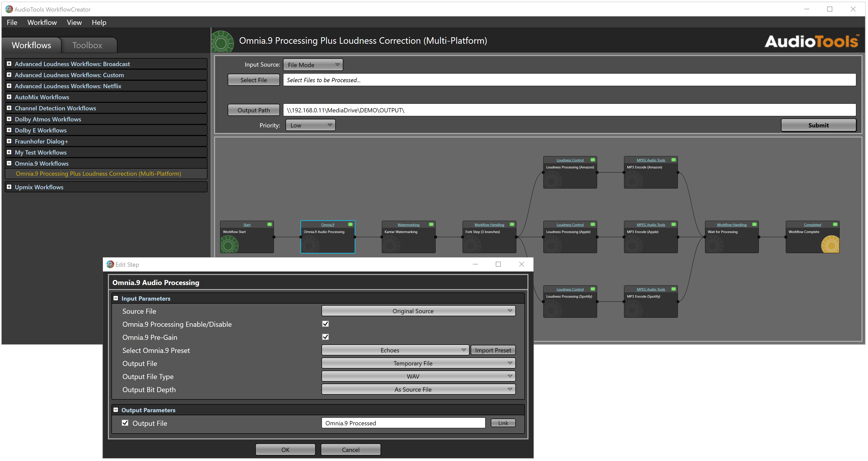
Task: Open the Output File dropdown showing Temporary File
Action: [419, 363]
